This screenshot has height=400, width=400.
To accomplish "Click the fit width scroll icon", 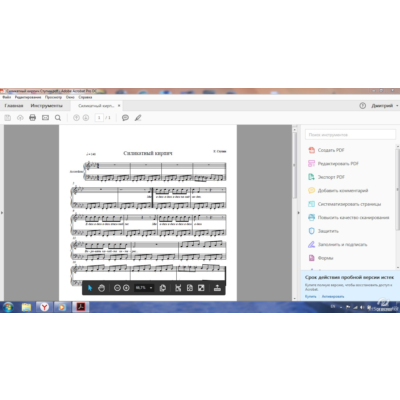I will [x=178, y=288].
